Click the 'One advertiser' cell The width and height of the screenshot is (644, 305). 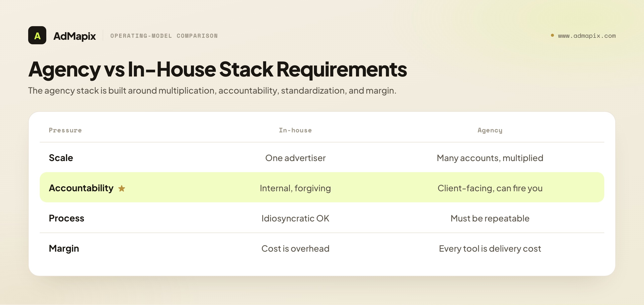tap(295, 158)
